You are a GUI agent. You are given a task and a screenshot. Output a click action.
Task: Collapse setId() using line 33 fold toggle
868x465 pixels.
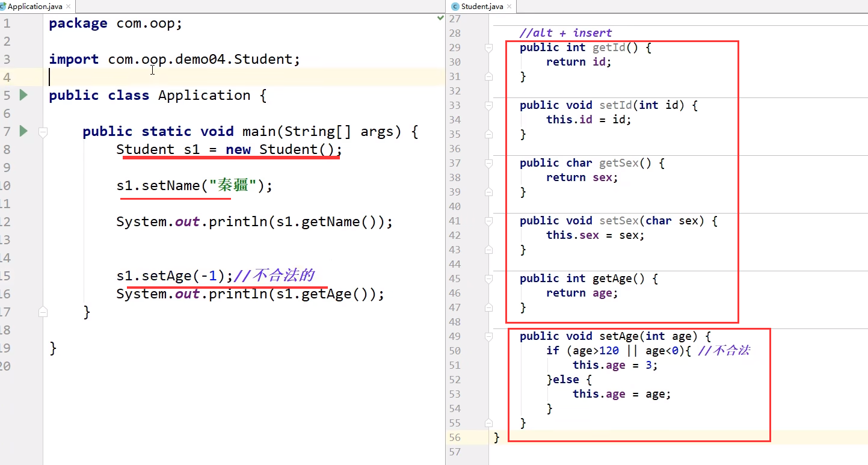[x=489, y=106]
